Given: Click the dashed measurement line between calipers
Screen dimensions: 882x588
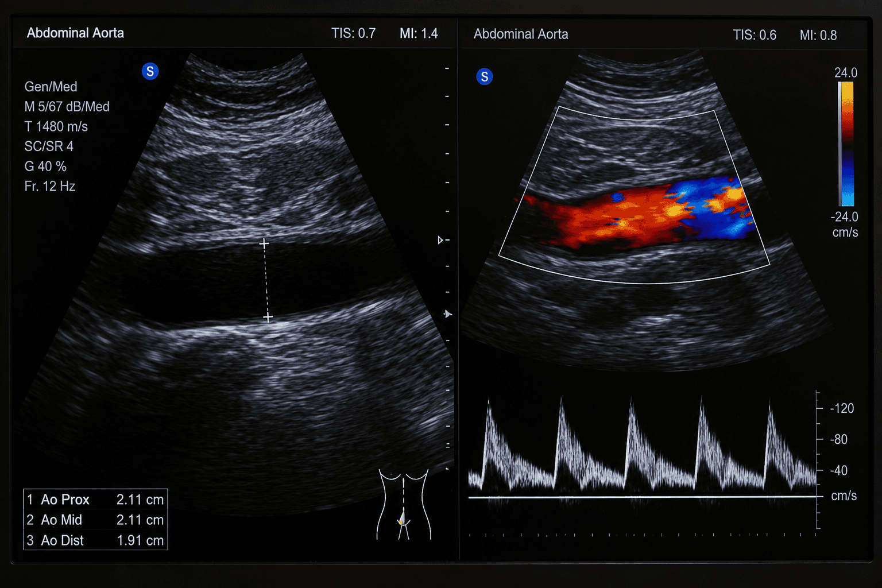Looking at the screenshot, I should pyautogui.click(x=265, y=280).
